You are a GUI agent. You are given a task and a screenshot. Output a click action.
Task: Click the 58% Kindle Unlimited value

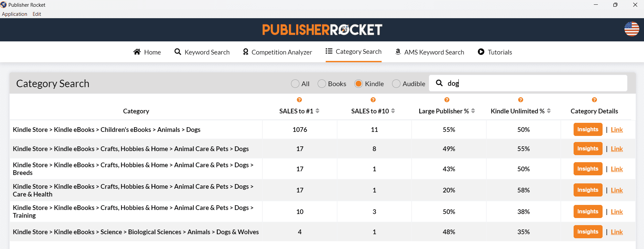click(523, 190)
